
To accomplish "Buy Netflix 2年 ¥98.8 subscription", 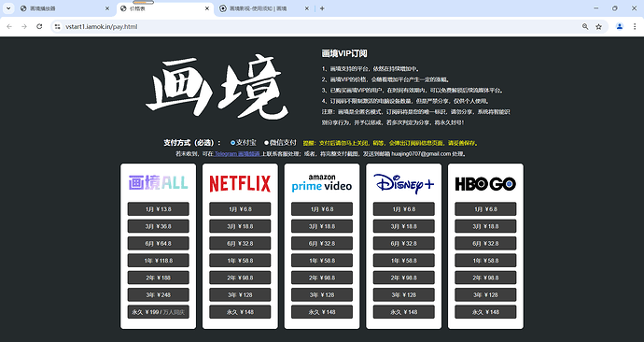I will [240, 278].
